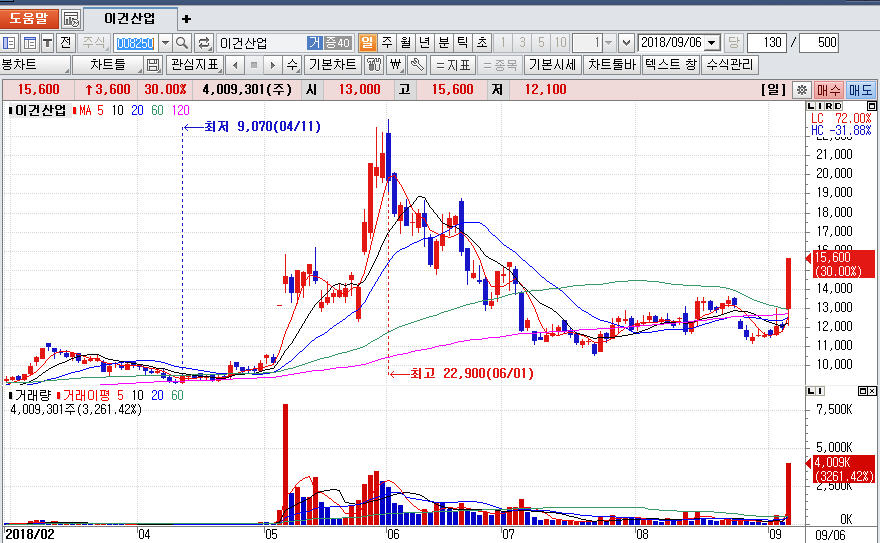This screenshot has height=543, width=880.
Task: Click the red 매수 buy button
Action: [x=829, y=90]
